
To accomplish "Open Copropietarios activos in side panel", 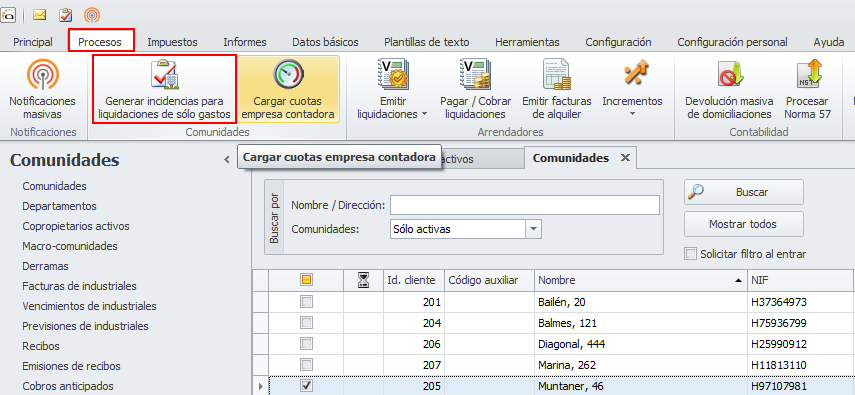I will 76,226.
